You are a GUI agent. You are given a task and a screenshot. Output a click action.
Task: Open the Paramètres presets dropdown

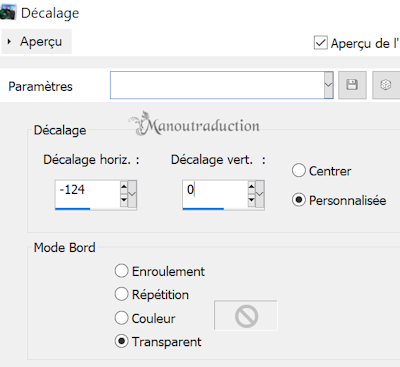(x=328, y=85)
